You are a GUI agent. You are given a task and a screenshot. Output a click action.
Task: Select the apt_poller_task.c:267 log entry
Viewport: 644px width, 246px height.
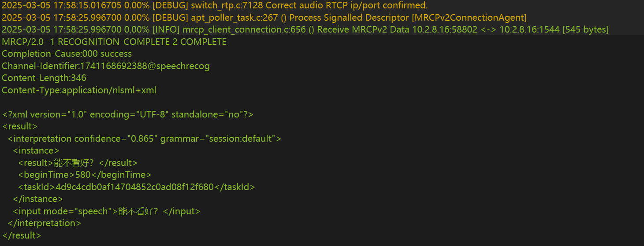click(264, 18)
